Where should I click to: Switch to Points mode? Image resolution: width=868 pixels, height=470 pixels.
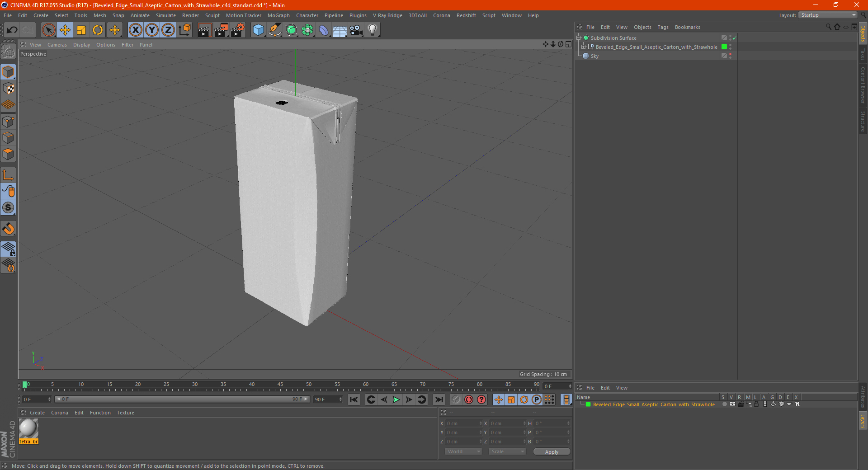point(8,122)
